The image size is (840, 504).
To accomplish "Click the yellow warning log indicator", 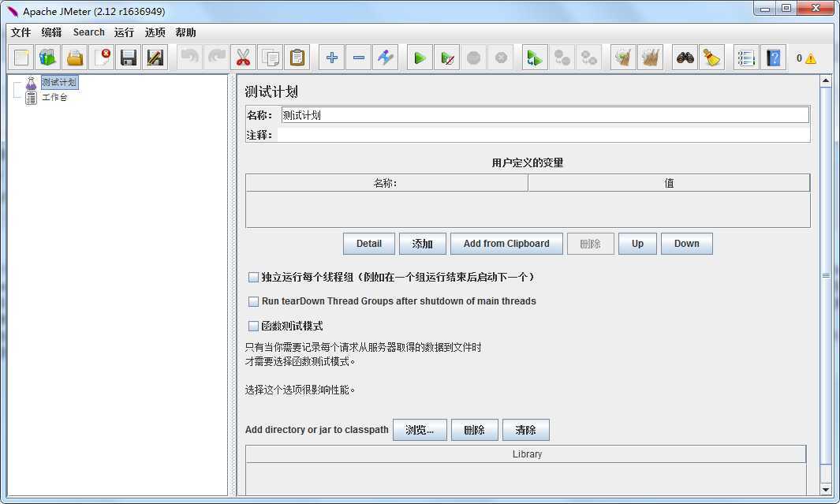I will click(x=811, y=58).
